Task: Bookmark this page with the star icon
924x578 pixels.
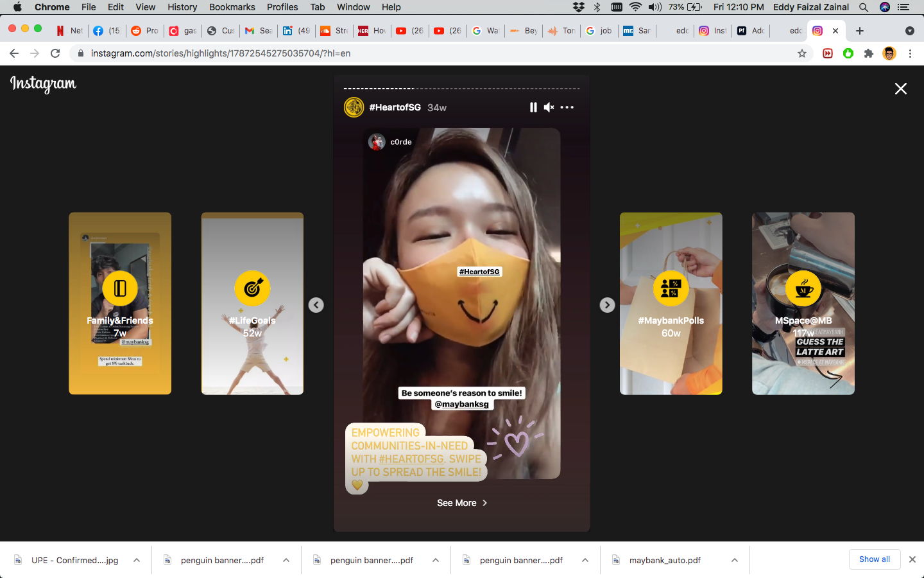Action: point(802,53)
